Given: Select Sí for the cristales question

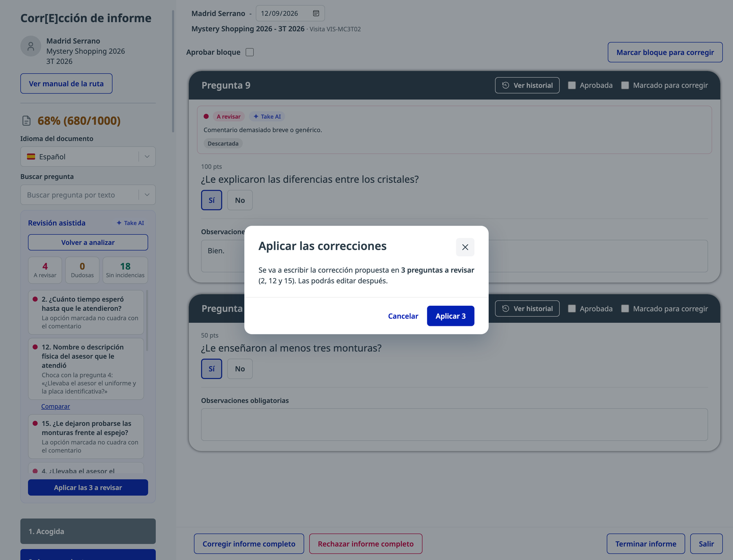Looking at the screenshot, I should [x=212, y=200].
